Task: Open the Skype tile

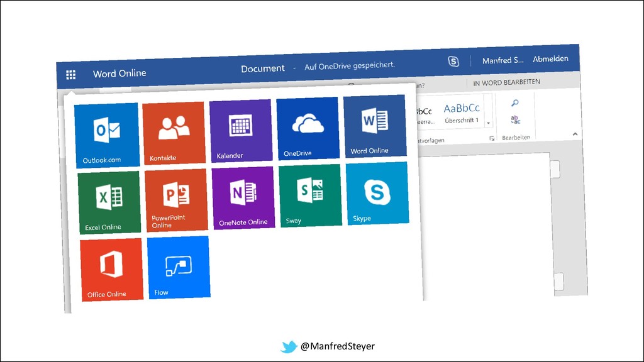Action: [377, 193]
